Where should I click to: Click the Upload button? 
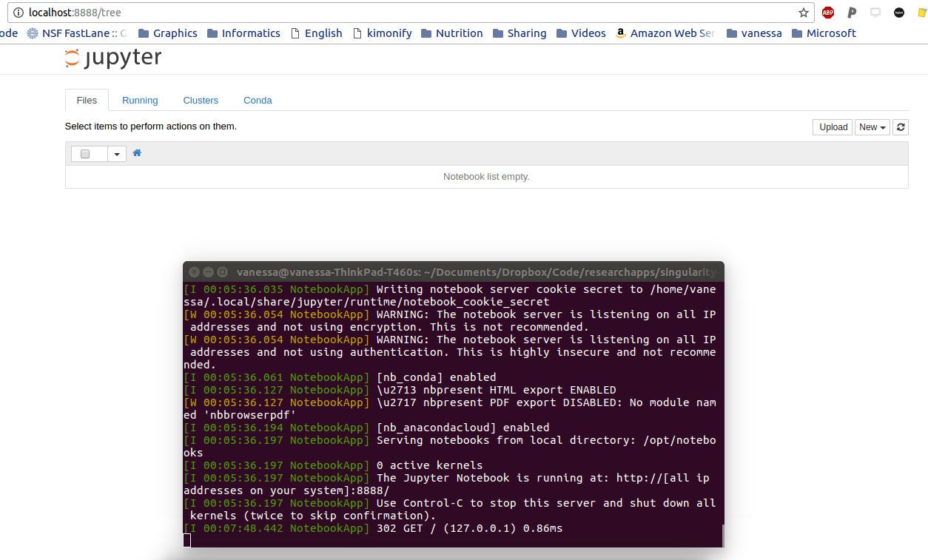tap(833, 127)
